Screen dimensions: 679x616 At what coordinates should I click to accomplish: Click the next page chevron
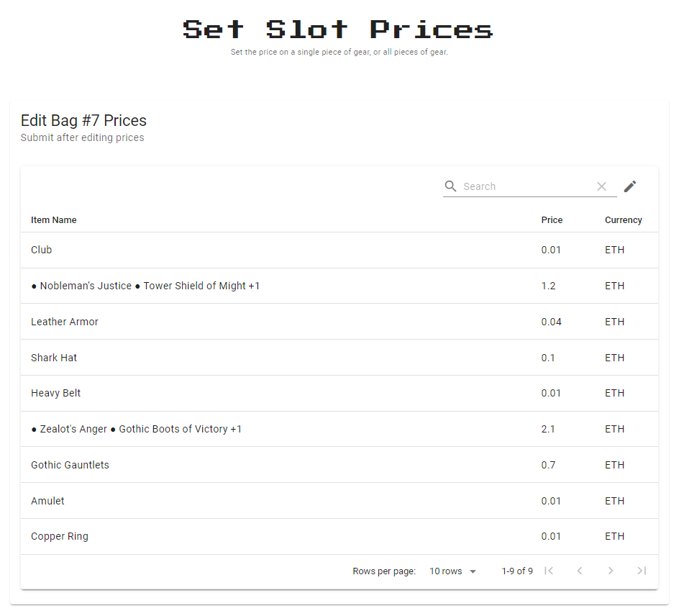611,570
